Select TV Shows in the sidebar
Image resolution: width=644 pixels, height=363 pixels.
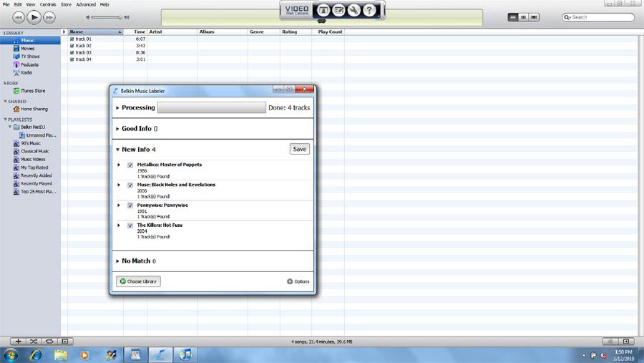30,57
